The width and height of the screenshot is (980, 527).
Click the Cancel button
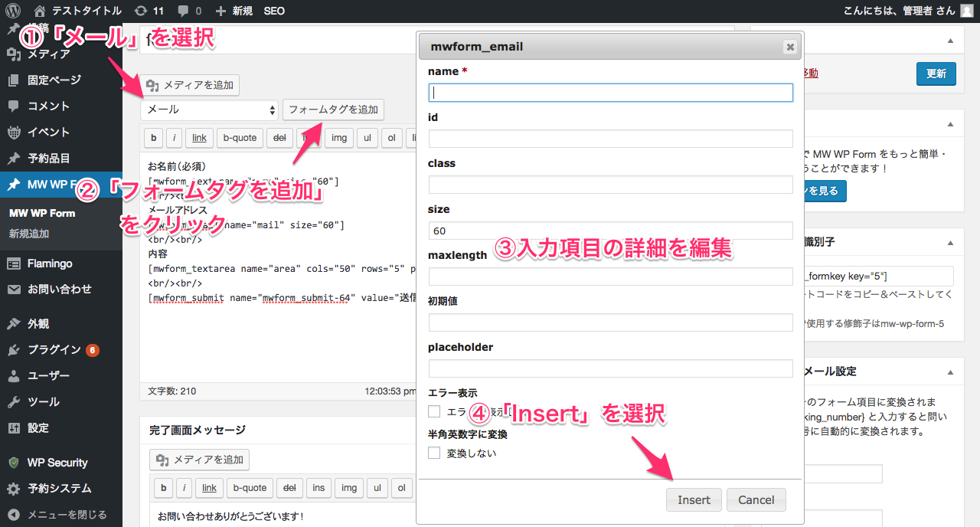756,499
